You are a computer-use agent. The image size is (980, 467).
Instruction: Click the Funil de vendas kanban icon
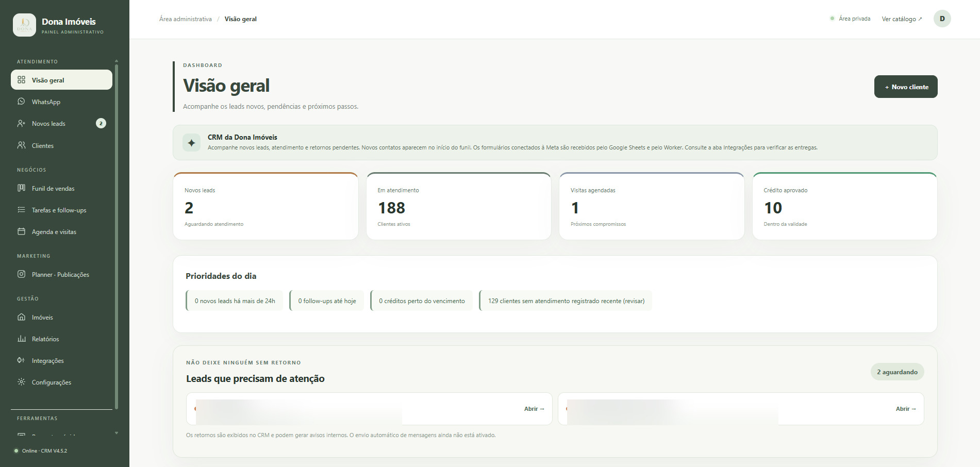pyautogui.click(x=21, y=188)
